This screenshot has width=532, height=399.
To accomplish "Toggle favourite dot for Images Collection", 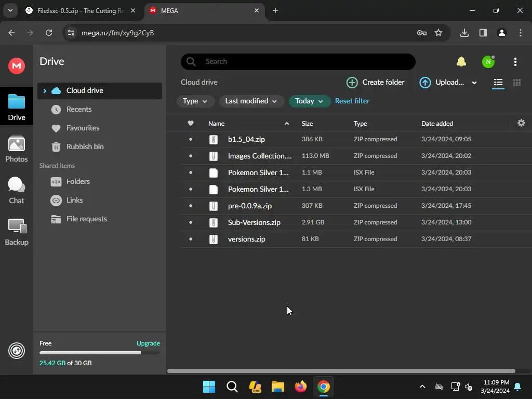I will click(x=191, y=156).
